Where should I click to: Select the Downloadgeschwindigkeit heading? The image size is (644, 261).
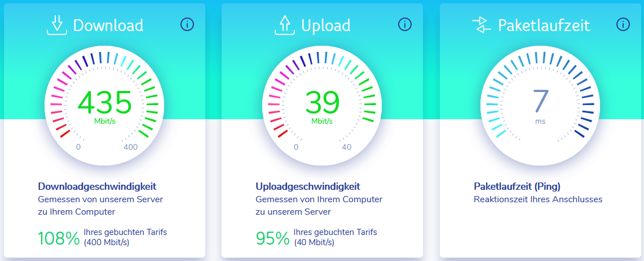(x=98, y=186)
